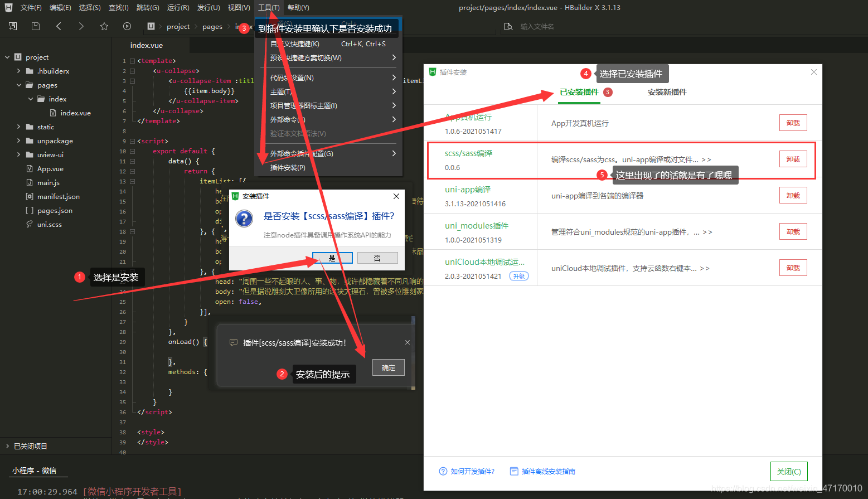
Task: Uninstall the App真机运行 plugin
Action: coord(793,123)
